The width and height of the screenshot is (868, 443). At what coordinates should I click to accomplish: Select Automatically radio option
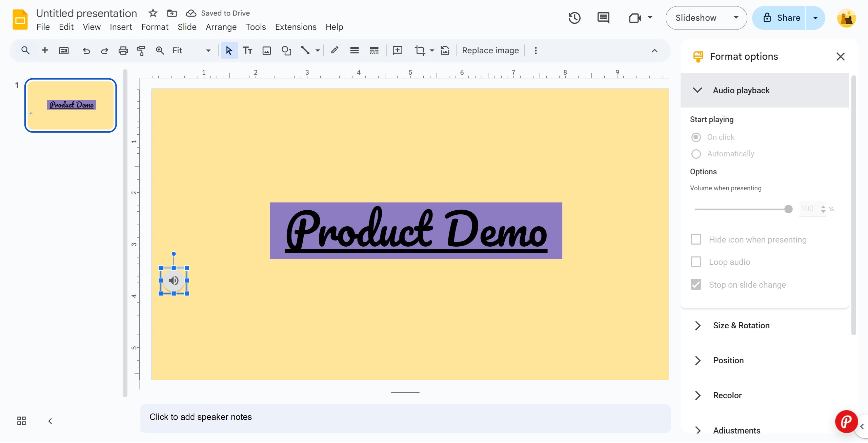coord(696,154)
